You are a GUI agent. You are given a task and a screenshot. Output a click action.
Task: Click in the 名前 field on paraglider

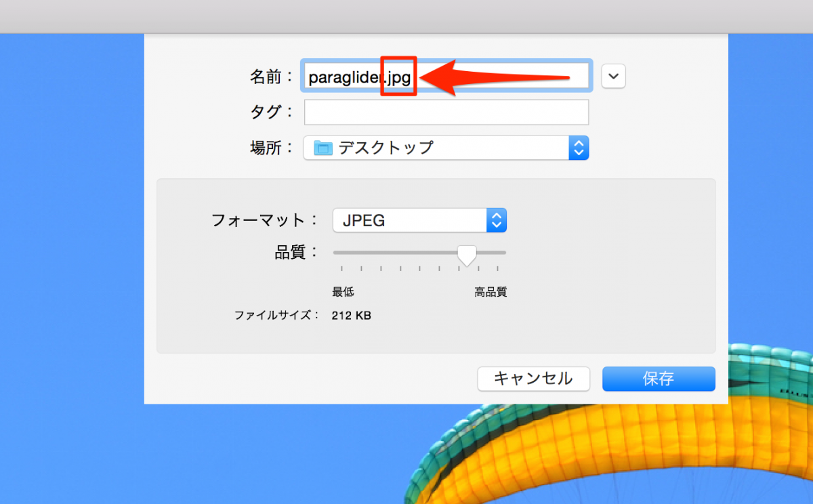342,77
